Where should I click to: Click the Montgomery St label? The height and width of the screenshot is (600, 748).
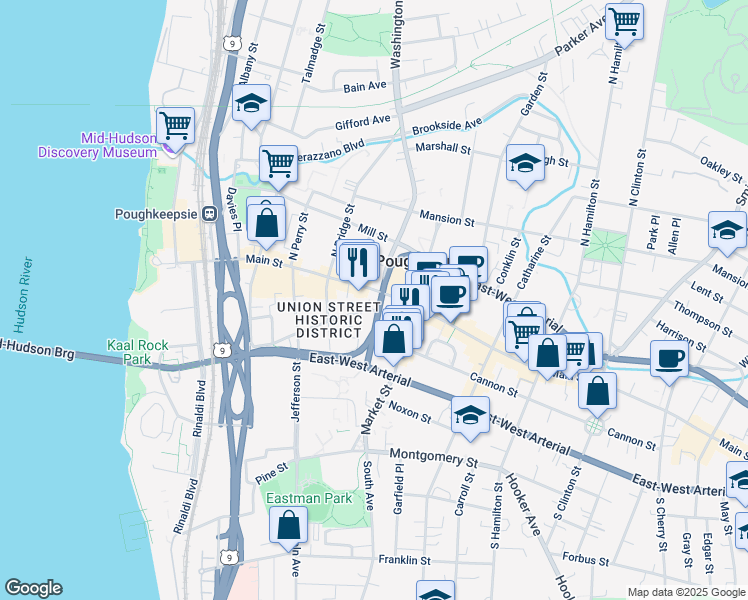(434, 457)
